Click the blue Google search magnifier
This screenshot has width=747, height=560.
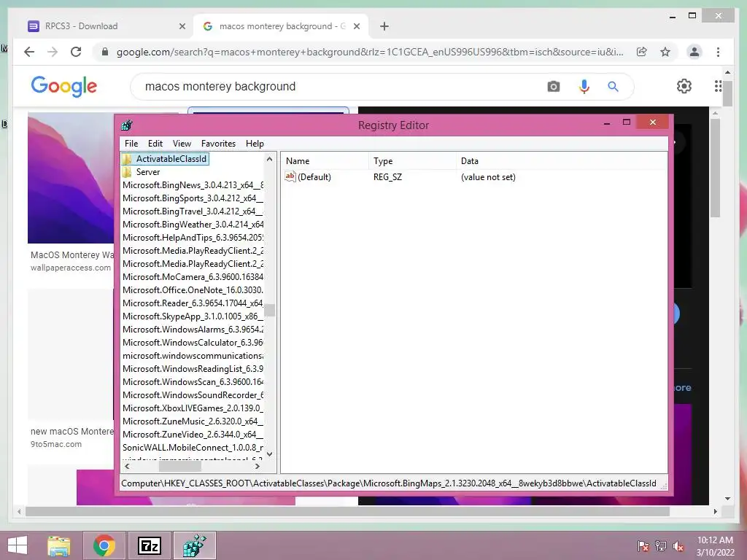click(613, 86)
